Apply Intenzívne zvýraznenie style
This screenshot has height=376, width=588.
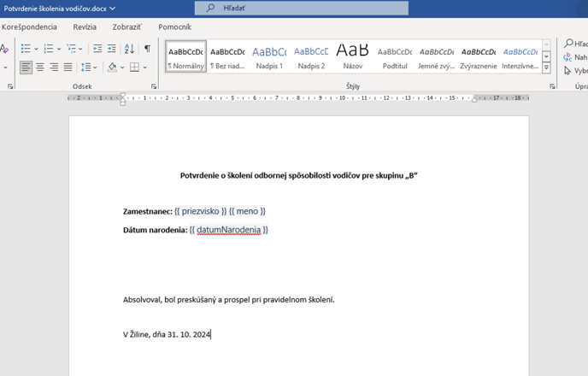[x=520, y=56]
